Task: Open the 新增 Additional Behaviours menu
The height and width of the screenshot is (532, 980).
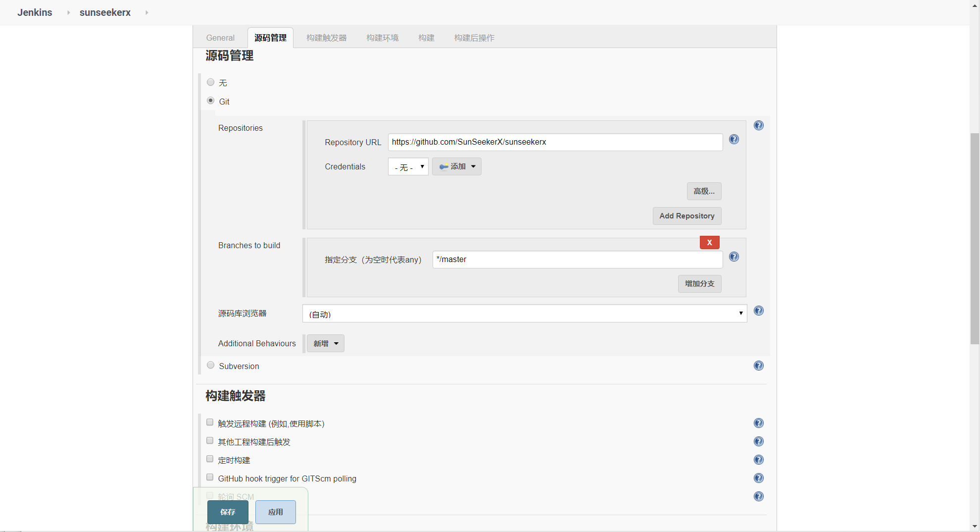Action: [x=325, y=343]
